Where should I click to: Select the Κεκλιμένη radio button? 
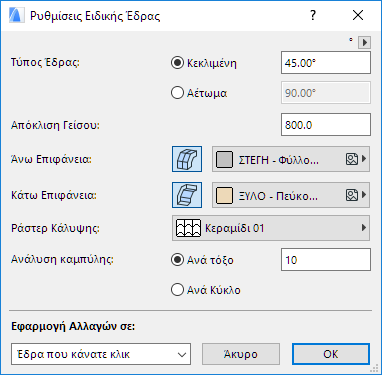(177, 63)
